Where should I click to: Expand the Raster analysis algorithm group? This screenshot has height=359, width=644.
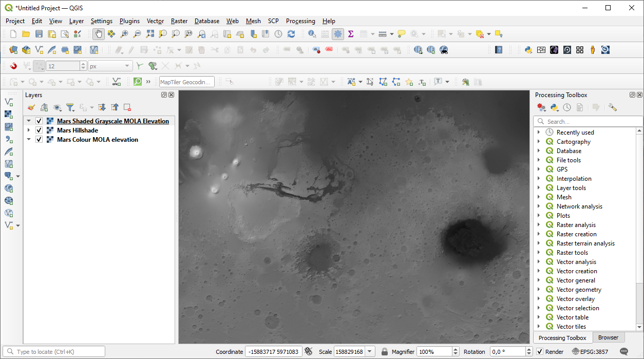click(539, 224)
